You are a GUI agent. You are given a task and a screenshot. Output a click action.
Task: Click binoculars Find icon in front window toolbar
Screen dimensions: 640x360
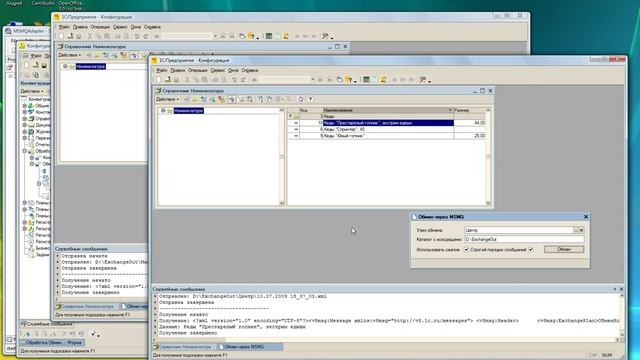click(254, 80)
